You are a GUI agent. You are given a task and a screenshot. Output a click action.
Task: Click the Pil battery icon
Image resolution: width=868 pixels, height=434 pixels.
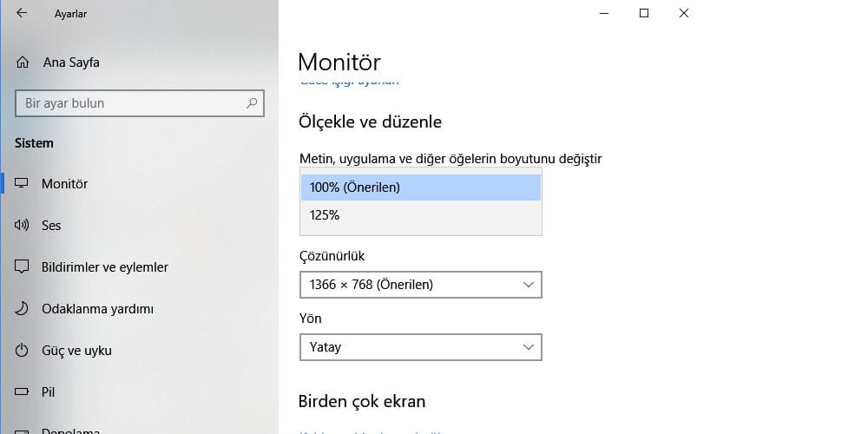[23, 392]
